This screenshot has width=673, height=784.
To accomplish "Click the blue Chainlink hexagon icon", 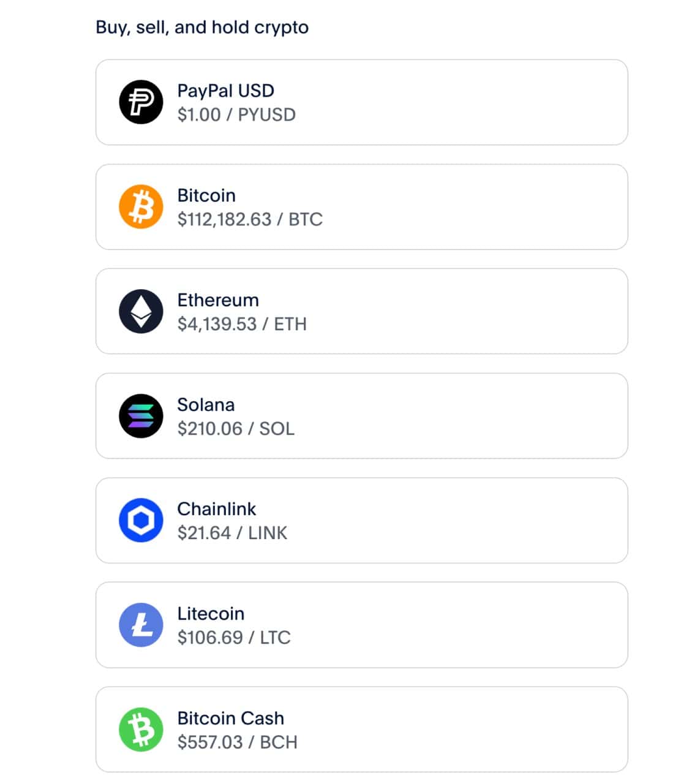I will point(141,521).
